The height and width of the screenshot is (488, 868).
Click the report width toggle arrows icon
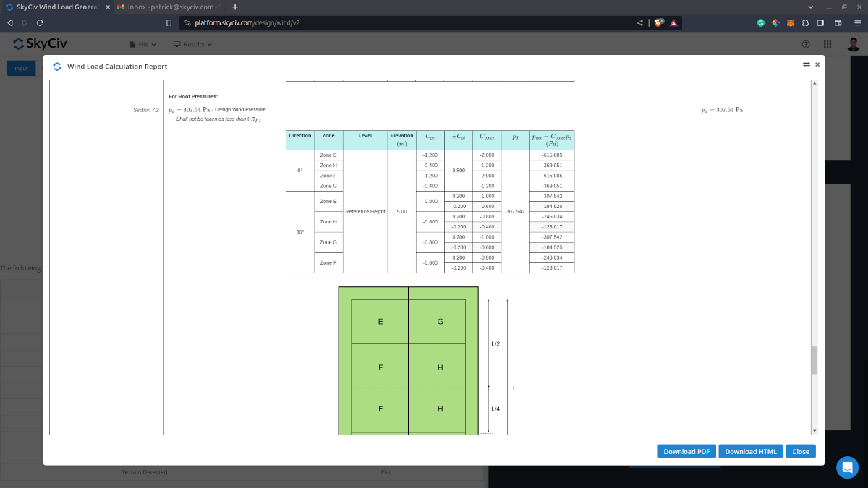pos(806,64)
